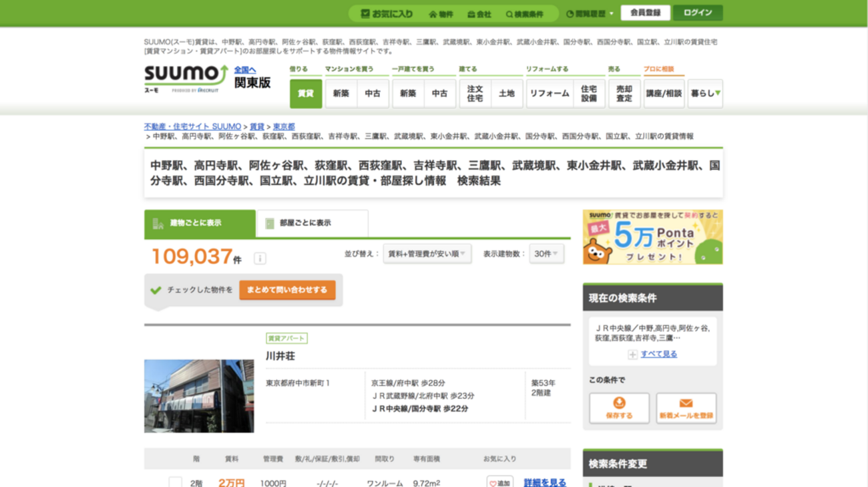Open the 売却査定 navigation item
Viewport: 868px width, 487px height.
tap(624, 94)
